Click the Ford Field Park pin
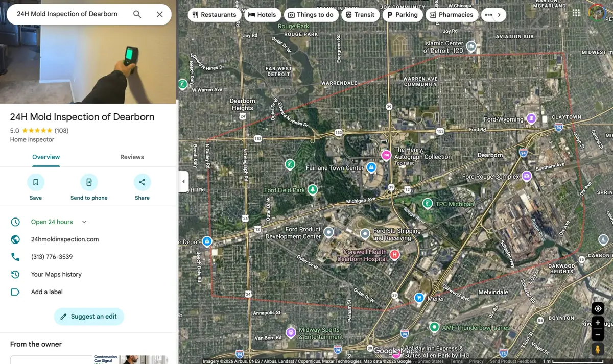This screenshot has height=364, width=613. click(312, 190)
